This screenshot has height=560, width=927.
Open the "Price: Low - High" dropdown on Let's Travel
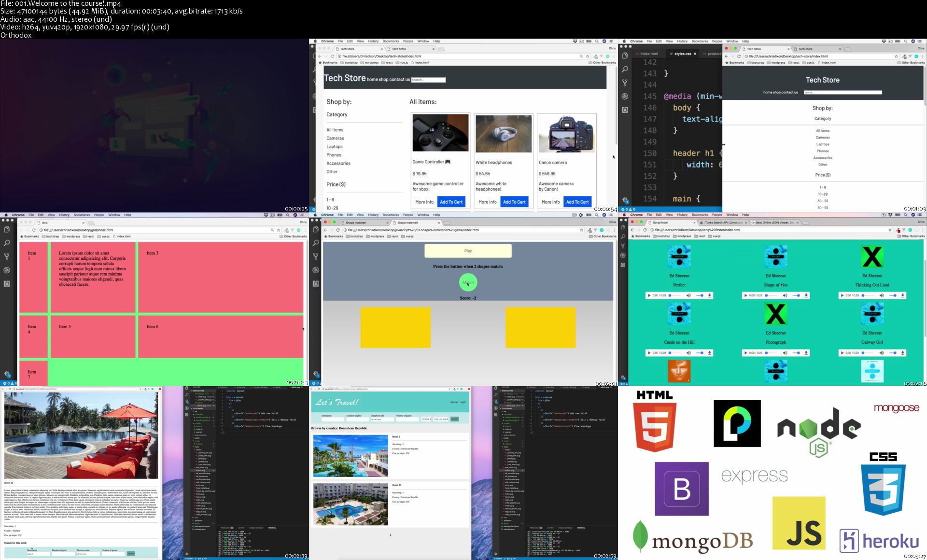coord(441,419)
